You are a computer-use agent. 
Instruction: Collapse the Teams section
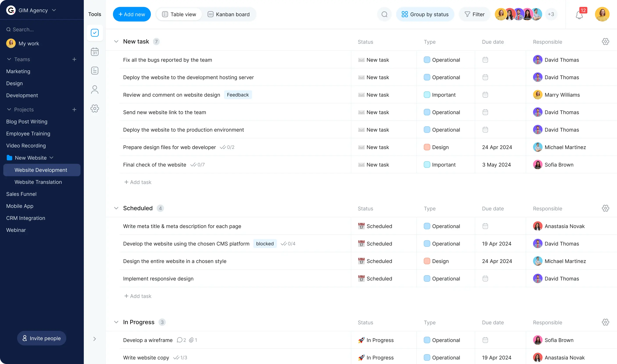click(9, 59)
